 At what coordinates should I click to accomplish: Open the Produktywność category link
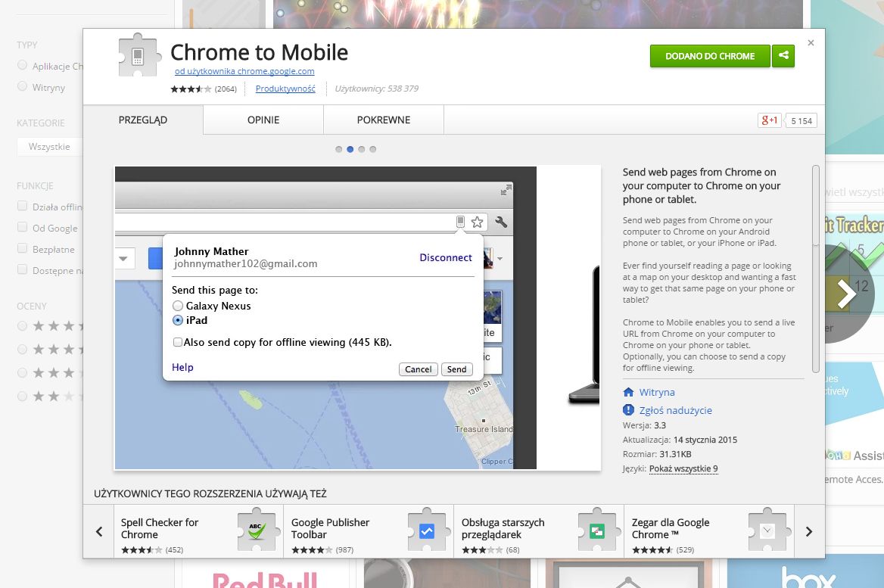point(285,89)
